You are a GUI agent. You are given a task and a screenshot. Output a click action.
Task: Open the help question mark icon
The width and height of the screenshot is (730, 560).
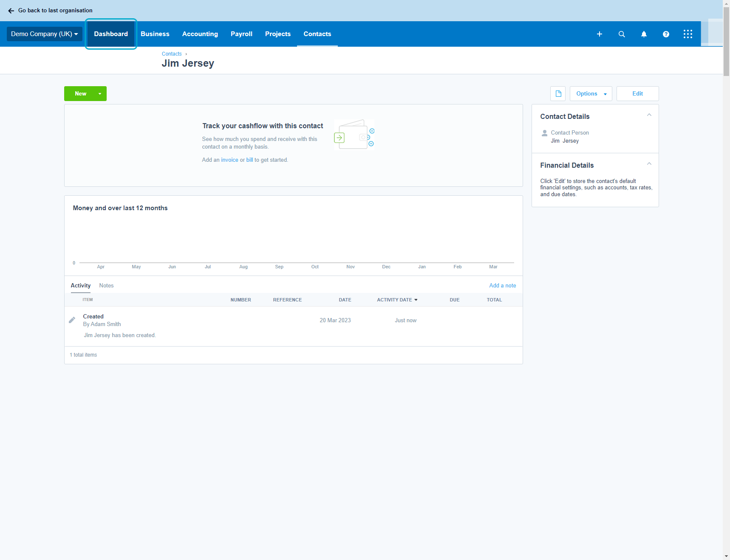pyautogui.click(x=666, y=34)
